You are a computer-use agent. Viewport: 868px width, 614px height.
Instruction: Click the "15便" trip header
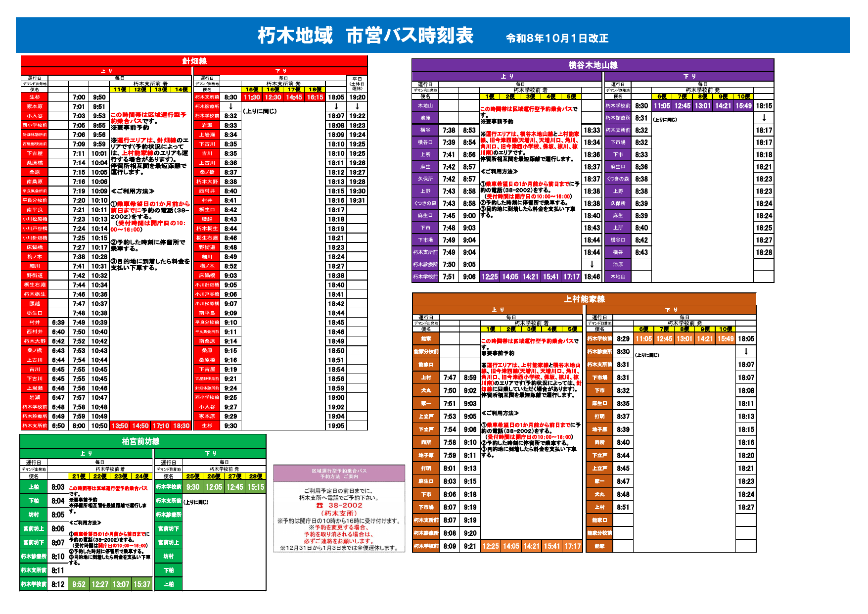coord(252,90)
